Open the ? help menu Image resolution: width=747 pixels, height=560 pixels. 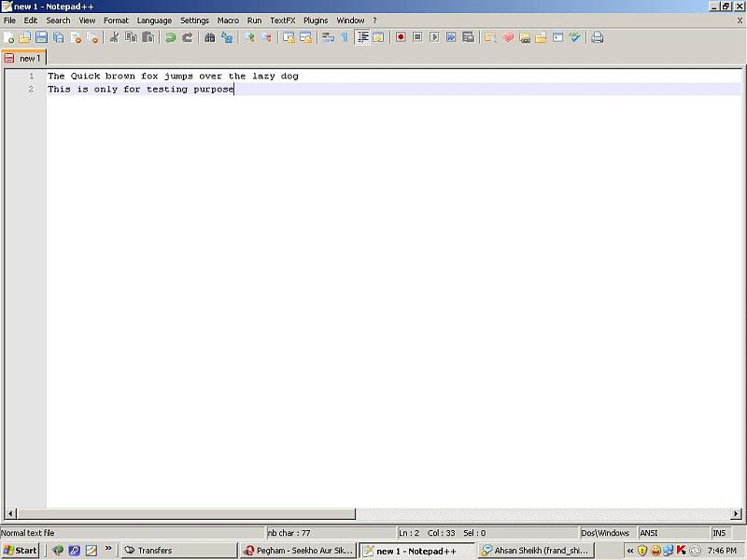375,21
